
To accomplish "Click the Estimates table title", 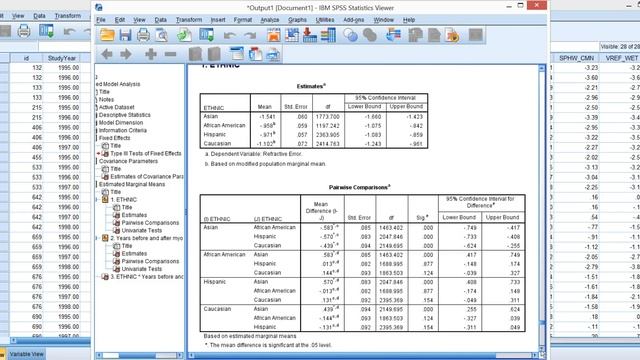I will [311, 86].
